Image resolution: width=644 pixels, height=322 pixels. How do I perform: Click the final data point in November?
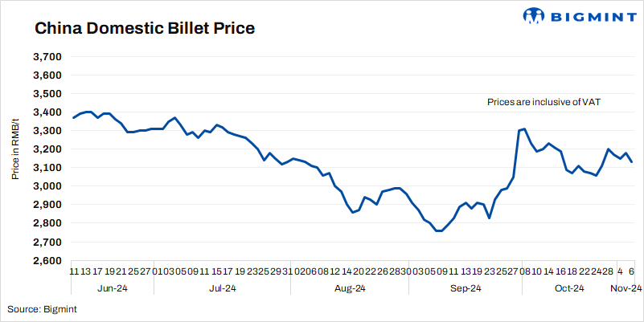click(x=633, y=162)
